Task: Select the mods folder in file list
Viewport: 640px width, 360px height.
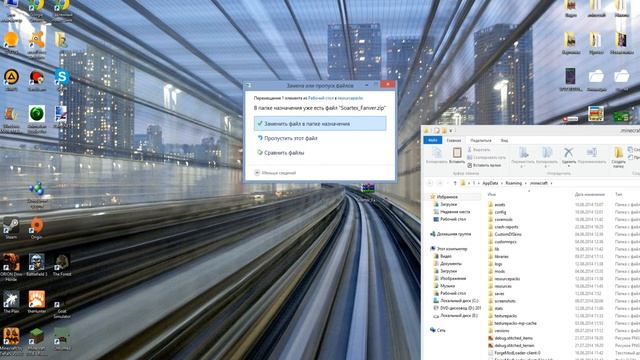Action: click(x=500, y=271)
